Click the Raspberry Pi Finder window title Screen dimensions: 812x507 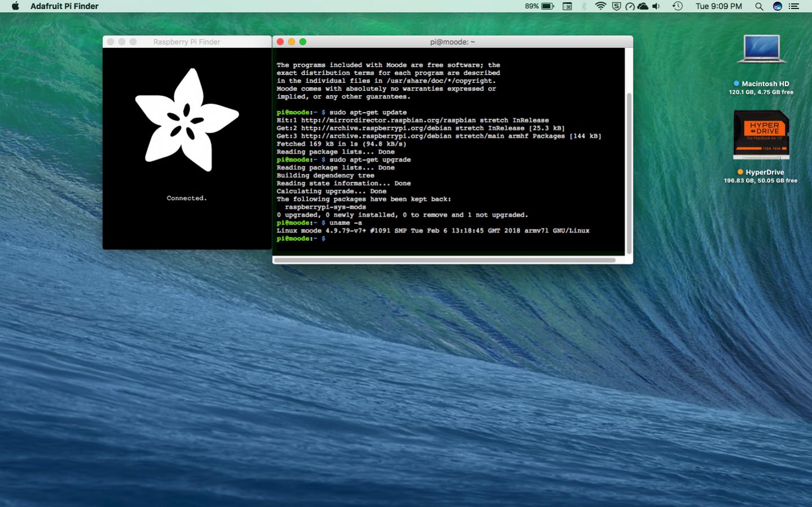[187, 42]
